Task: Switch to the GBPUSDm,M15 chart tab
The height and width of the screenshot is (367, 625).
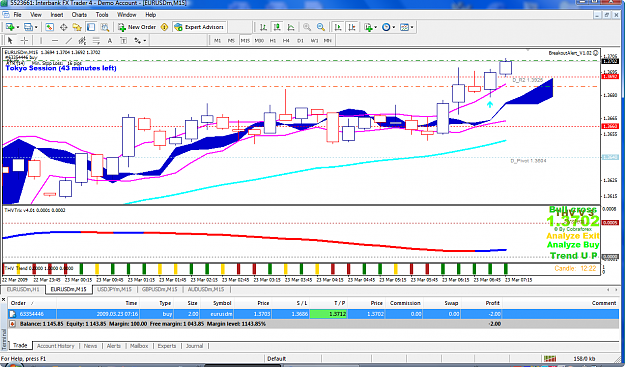Action: [159, 289]
